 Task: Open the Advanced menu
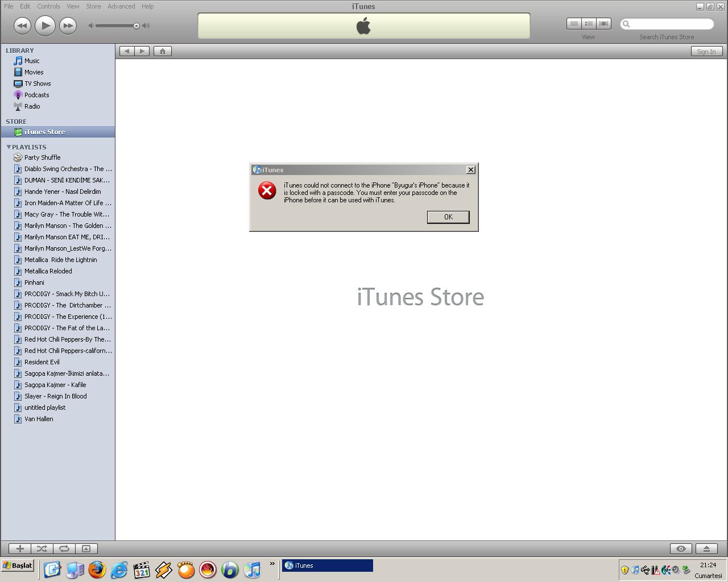coord(121,6)
